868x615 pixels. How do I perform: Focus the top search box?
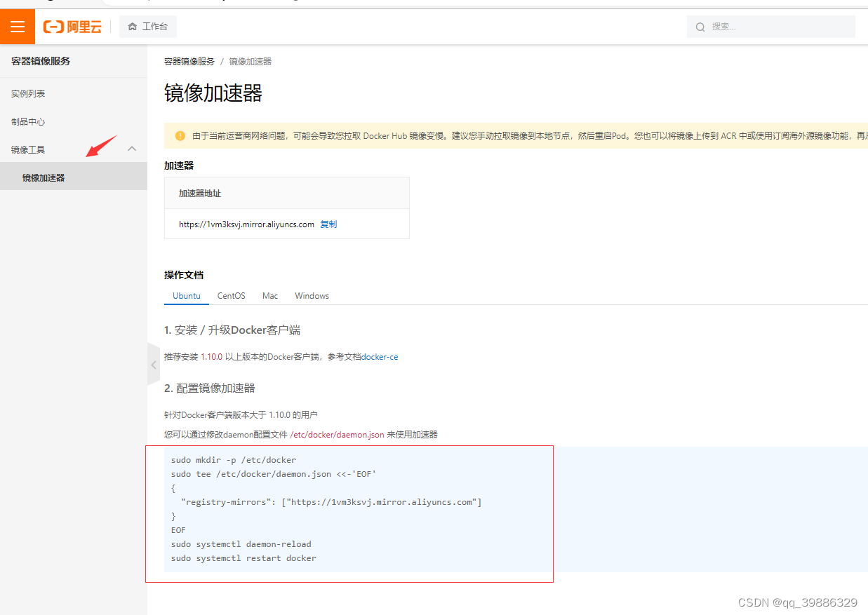click(771, 27)
